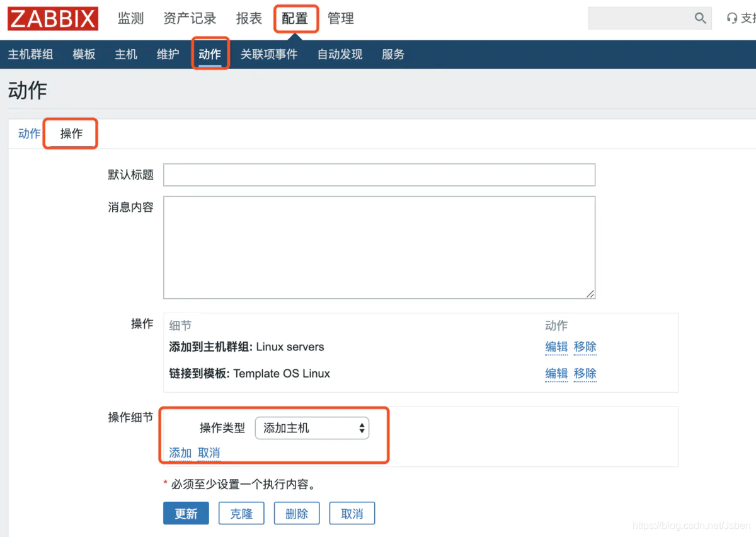The width and height of the screenshot is (756, 537).
Task: Open the 报表 top menu
Action: [x=249, y=19]
